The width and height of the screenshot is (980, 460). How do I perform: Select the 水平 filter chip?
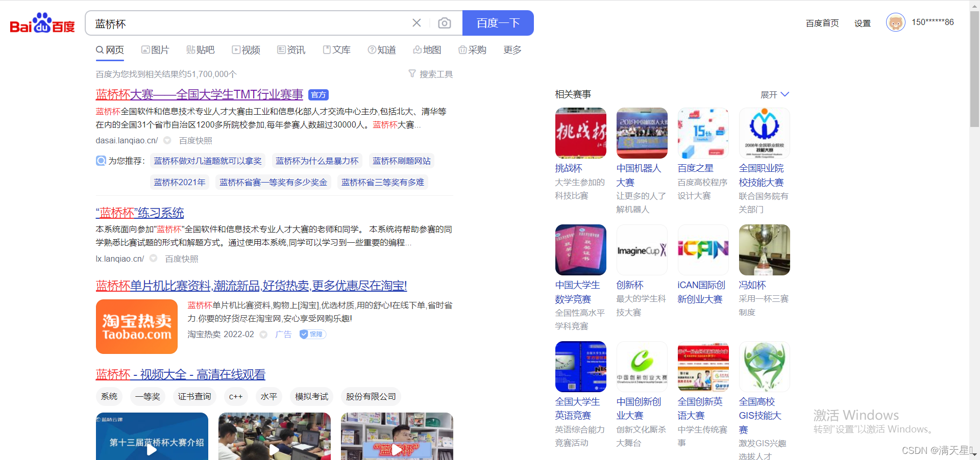tap(269, 397)
